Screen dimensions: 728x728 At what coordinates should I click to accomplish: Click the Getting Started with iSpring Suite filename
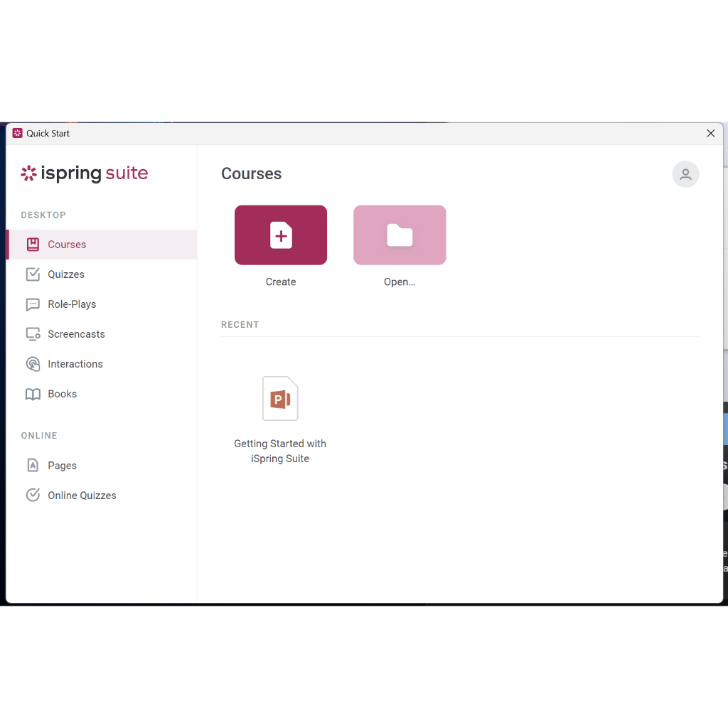280,451
